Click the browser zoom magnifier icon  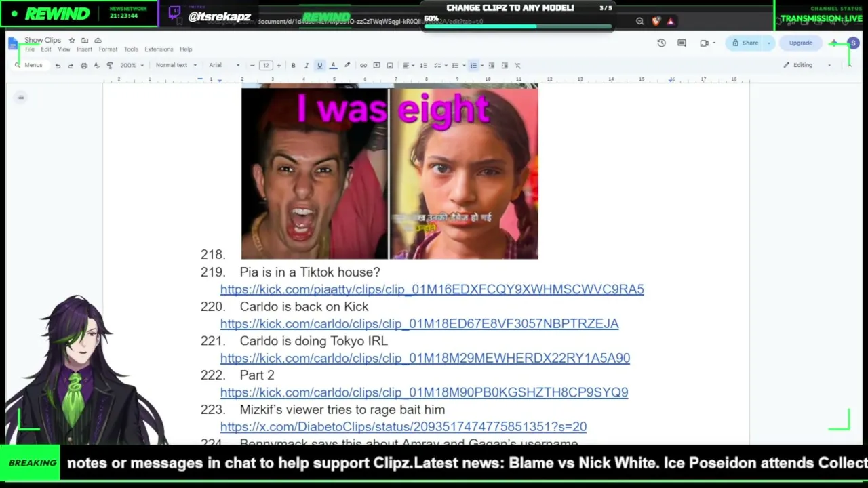pyautogui.click(x=639, y=21)
